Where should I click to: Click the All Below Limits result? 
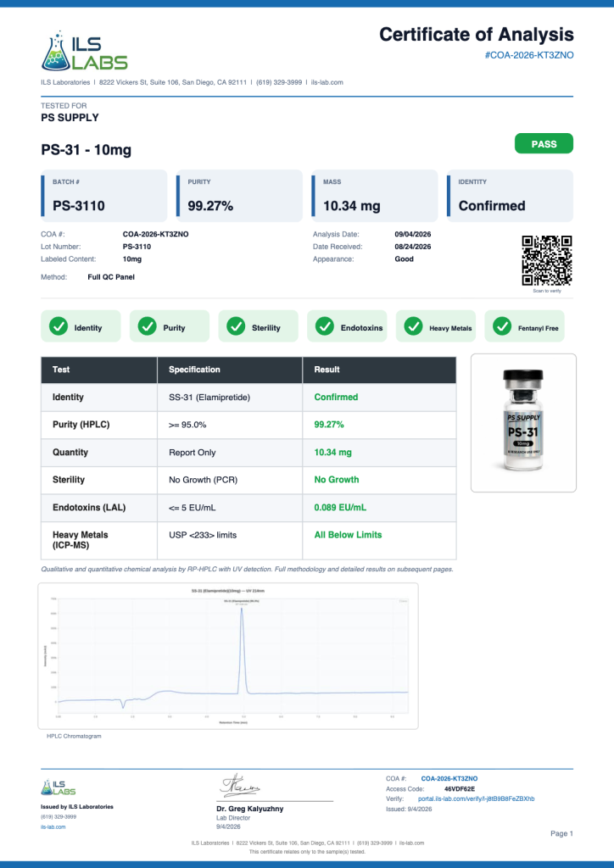point(348,536)
